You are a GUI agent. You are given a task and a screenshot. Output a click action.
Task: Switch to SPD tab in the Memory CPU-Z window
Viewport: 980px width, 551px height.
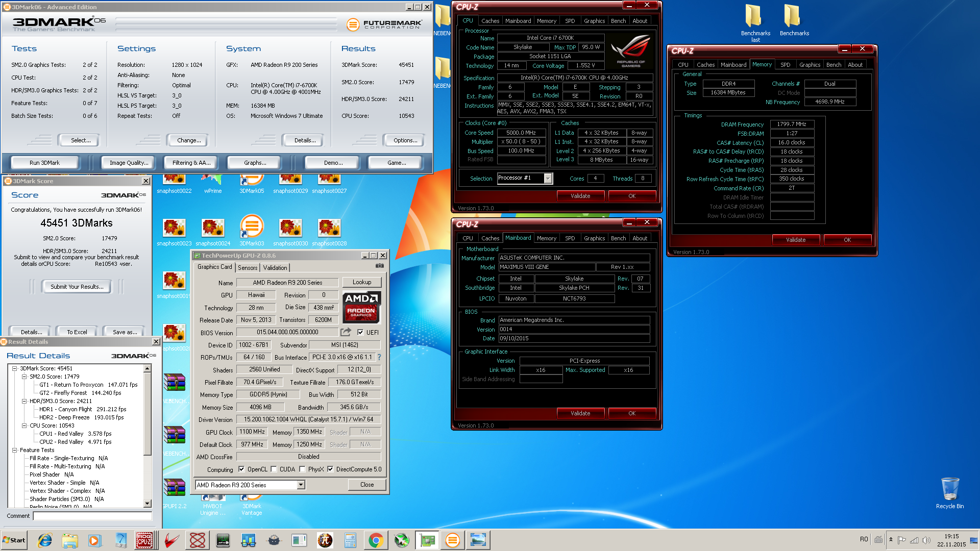[x=785, y=65]
